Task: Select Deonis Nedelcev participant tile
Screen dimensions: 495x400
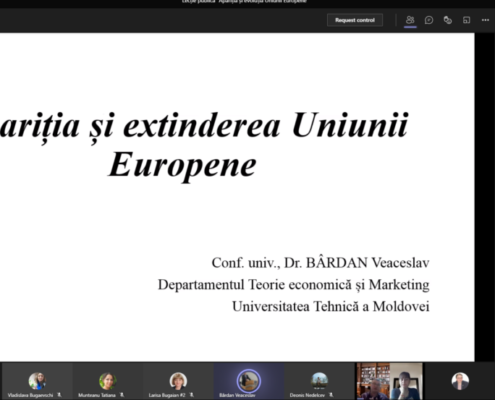Action: point(319,381)
